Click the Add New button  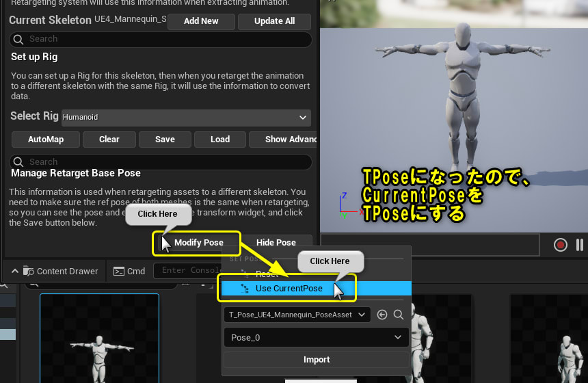pyautogui.click(x=201, y=21)
